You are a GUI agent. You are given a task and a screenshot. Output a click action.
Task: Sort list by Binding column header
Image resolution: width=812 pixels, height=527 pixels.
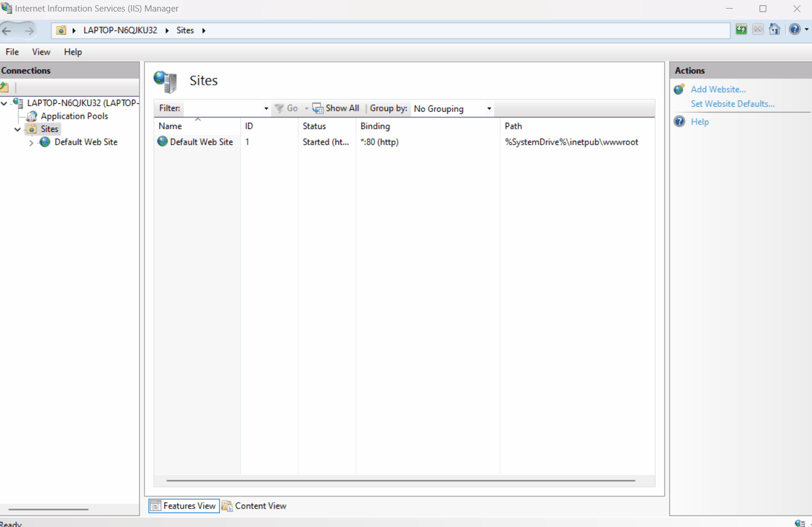375,126
